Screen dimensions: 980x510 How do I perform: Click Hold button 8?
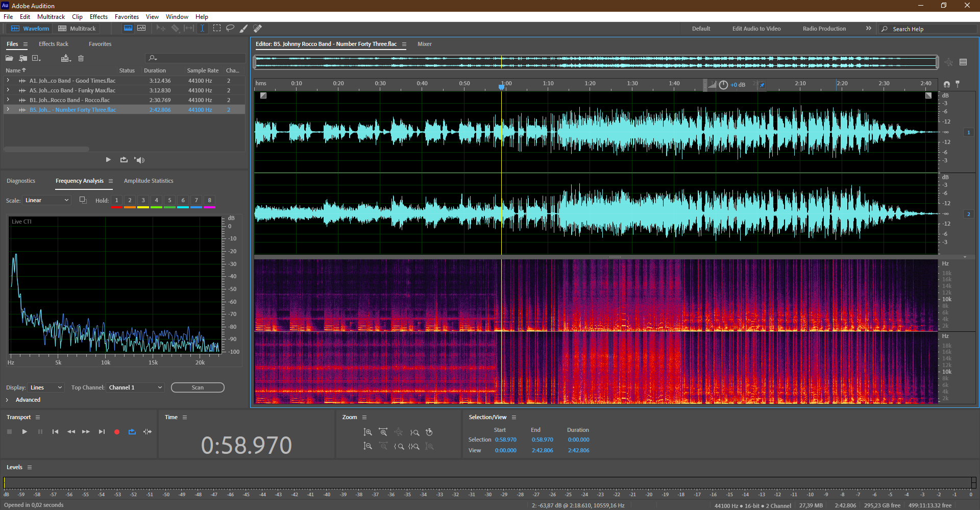[209, 201]
